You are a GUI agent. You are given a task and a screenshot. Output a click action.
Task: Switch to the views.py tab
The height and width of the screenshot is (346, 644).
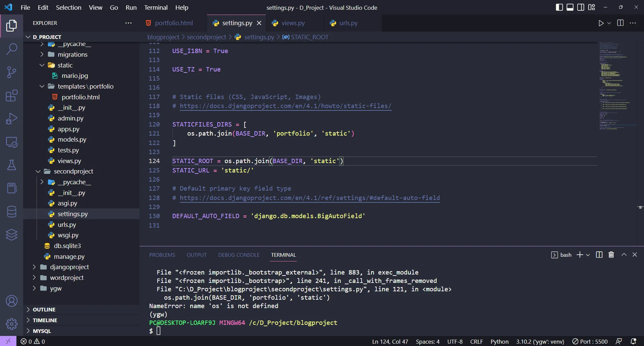tap(293, 23)
